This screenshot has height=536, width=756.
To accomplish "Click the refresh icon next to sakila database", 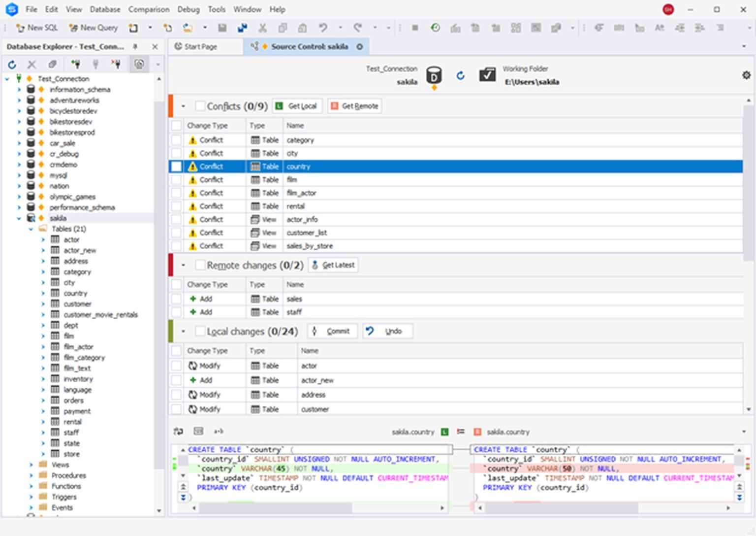I will tap(460, 76).
